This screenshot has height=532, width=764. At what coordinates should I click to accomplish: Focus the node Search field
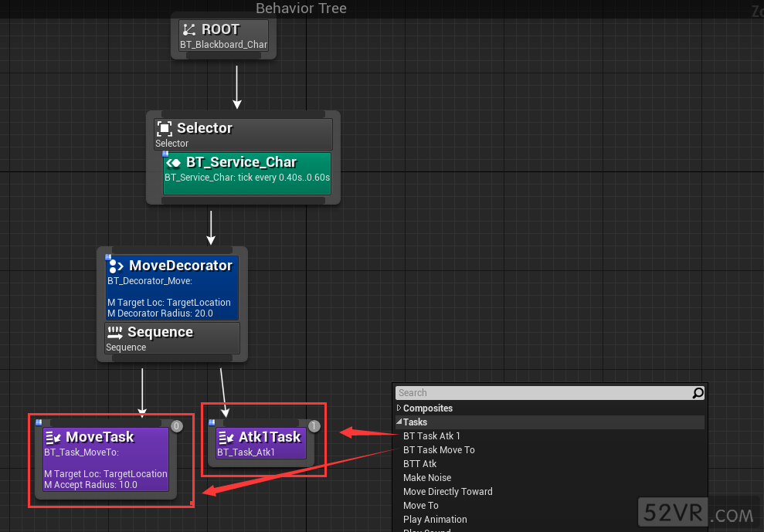pyautogui.click(x=541, y=393)
